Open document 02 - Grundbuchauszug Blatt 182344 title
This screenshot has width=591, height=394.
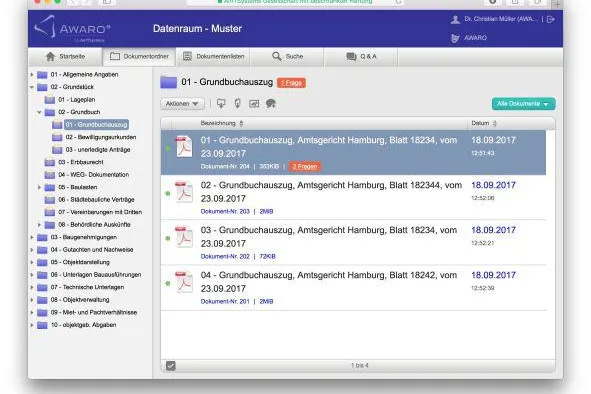(331, 192)
